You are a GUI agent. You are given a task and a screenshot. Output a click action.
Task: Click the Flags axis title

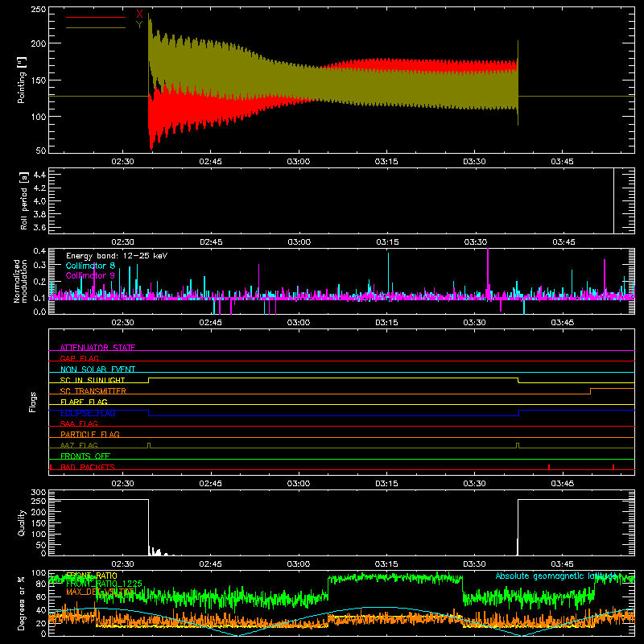point(33,402)
